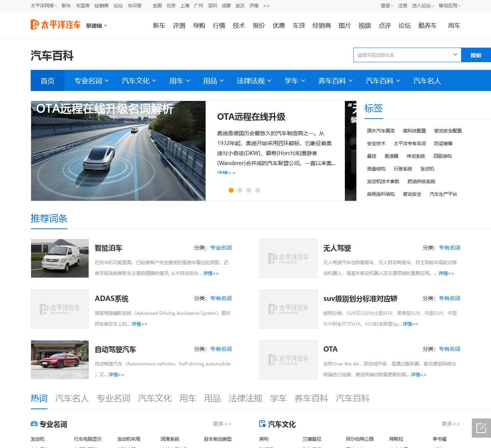Click the car series search input field
Viewport: 491px width, 448px height.
tap(399, 55)
